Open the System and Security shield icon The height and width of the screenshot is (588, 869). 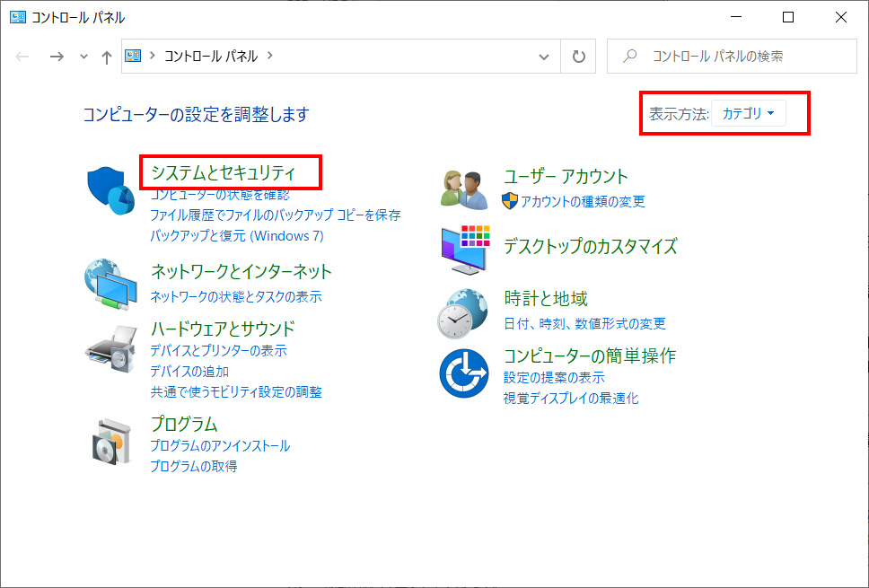tap(110, 190)
